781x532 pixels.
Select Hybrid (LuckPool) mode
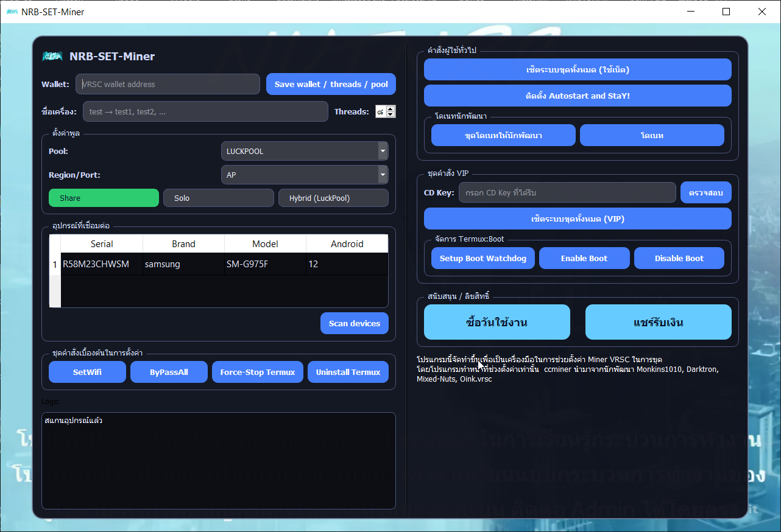pyautogui.click(x=333, y=198)
